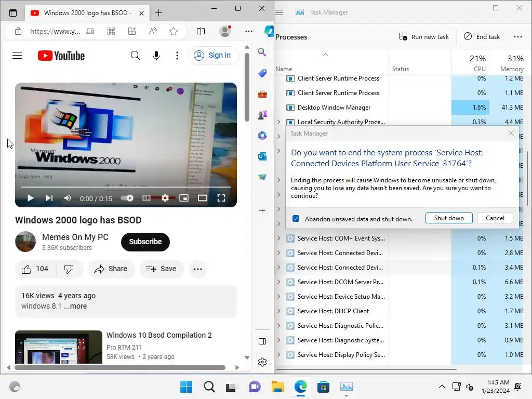Mute the video volume speaker icon
The height and width of the screenshot is (399, 532).
pos(68,198)
